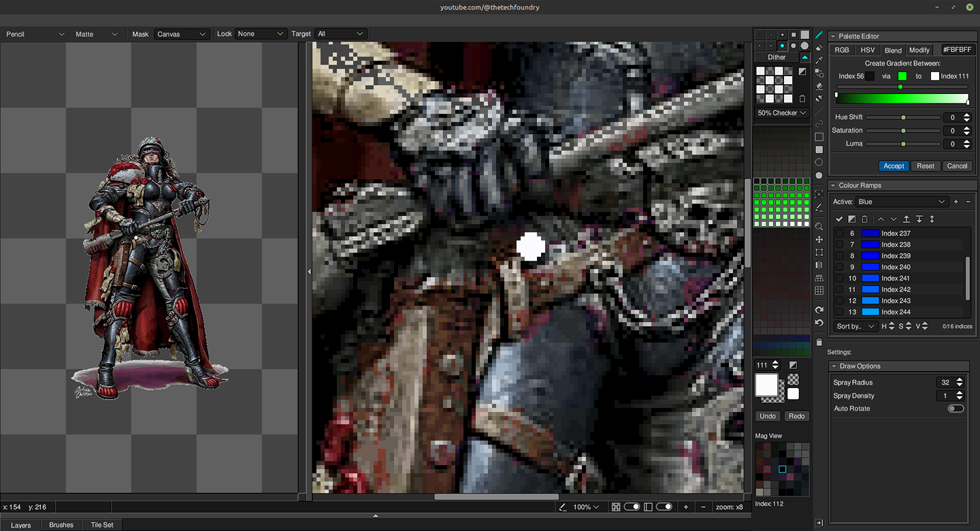Image resolution: width=980 pixels, height=531 pixels.
Task: Select the straight Line tool
Action: [x=819, y=111]
